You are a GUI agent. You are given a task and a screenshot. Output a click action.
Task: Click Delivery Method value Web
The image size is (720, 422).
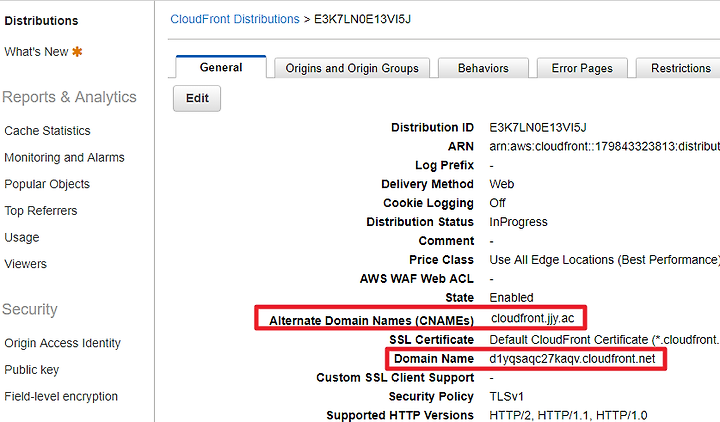(x=501, y=184)
